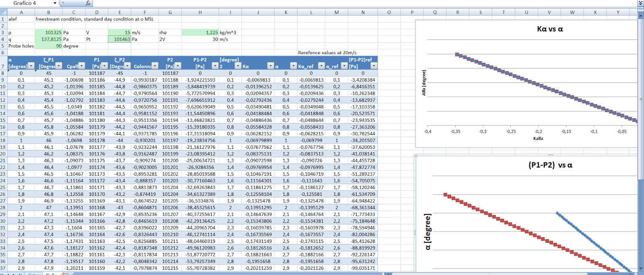Open the Kα_ref column filter arrow
644x275 pixels.
click(x=321, y=66)
